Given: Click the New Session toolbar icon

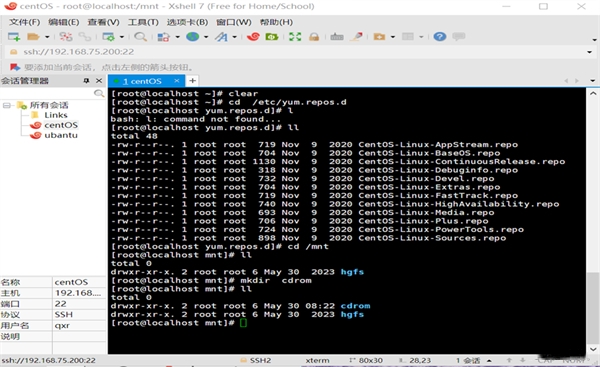Looking at the screenshot, I should click(x=14, y=37).
